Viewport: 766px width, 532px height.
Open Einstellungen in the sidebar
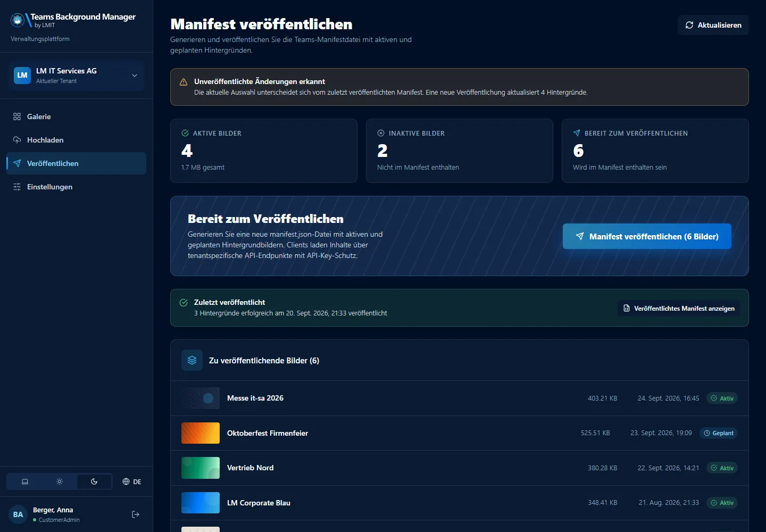[77, 187]
